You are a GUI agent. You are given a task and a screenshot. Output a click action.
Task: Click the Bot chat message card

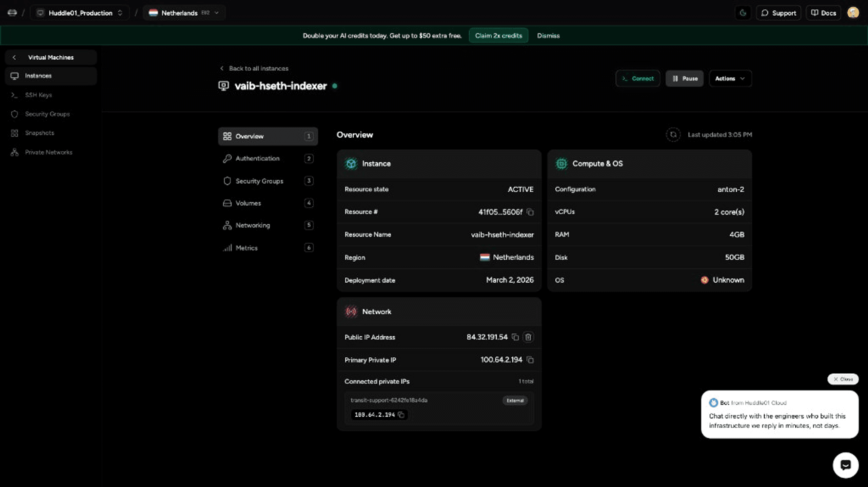(x=780, y=414)
